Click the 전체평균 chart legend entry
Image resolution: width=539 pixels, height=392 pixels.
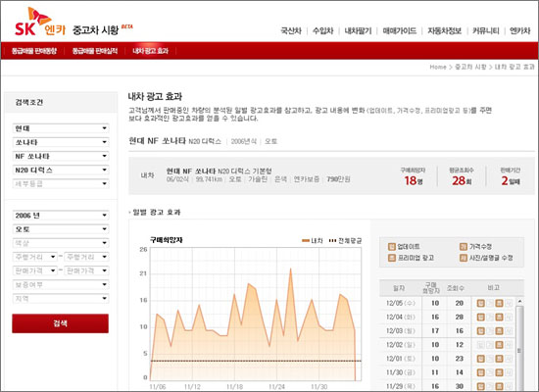coord(345,241)
